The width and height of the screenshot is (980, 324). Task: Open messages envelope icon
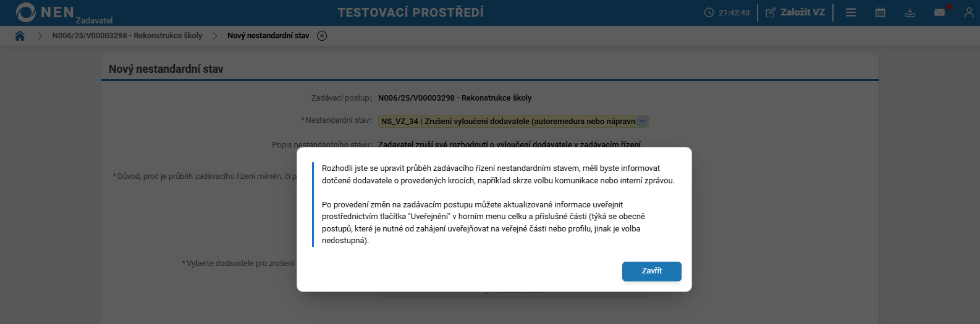pos(940,12)
